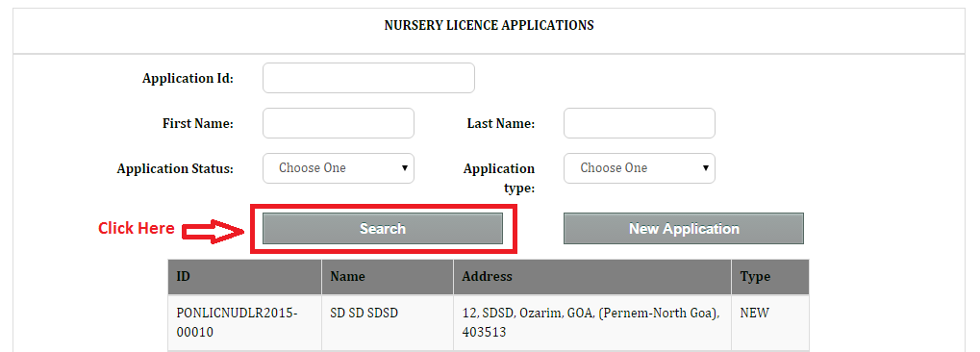Click the Application Id label

coord(188,79)
